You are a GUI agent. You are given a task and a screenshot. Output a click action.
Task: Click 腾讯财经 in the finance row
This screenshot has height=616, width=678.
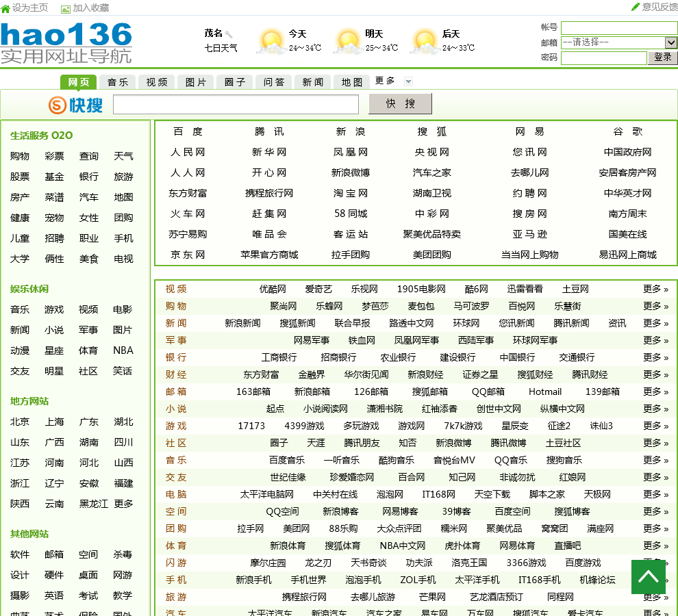coord(590,374)
